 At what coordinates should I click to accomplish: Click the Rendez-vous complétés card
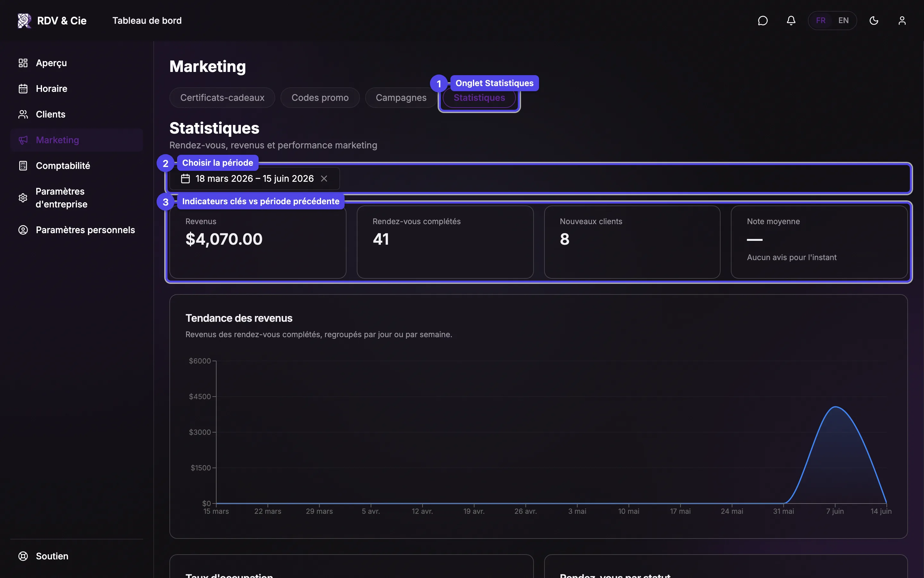pyautogui.click(x=445, y=242)
